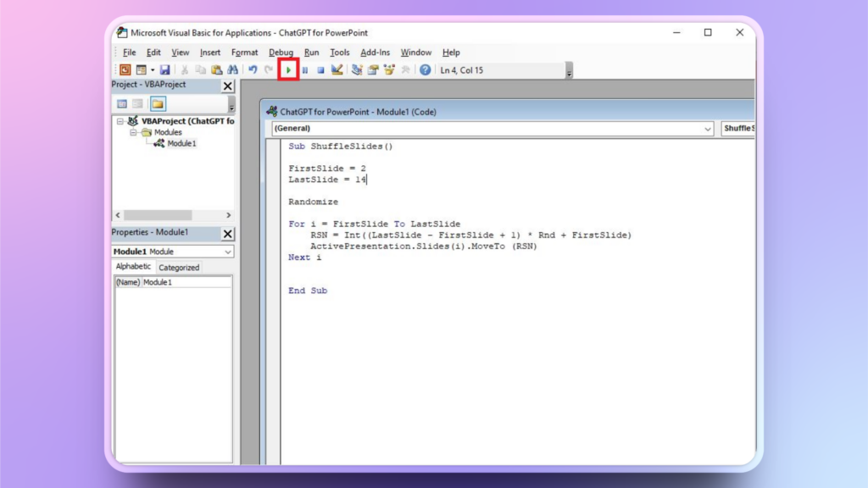
Task: Close the Properties - Module1 panel
Action: click(228, 233)
